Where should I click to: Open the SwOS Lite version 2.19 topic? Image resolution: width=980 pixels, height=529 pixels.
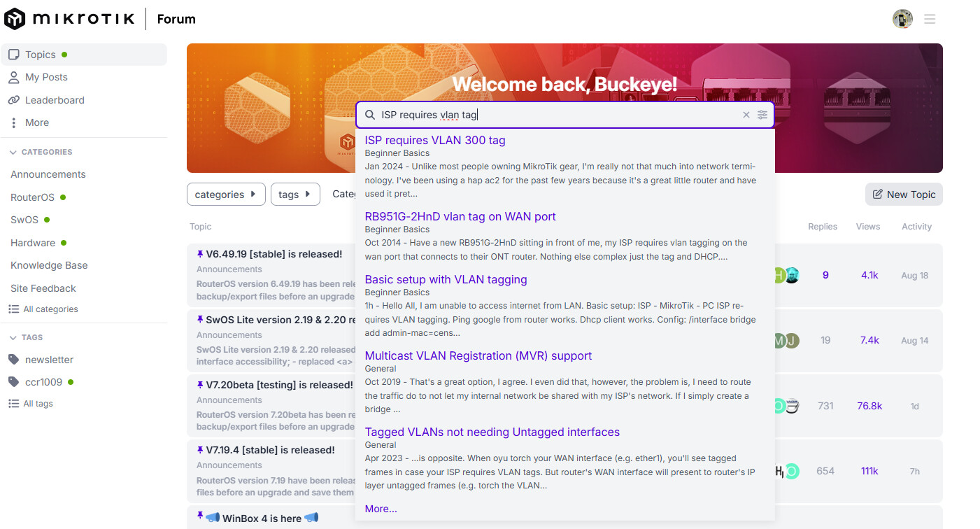pos(280,320)
